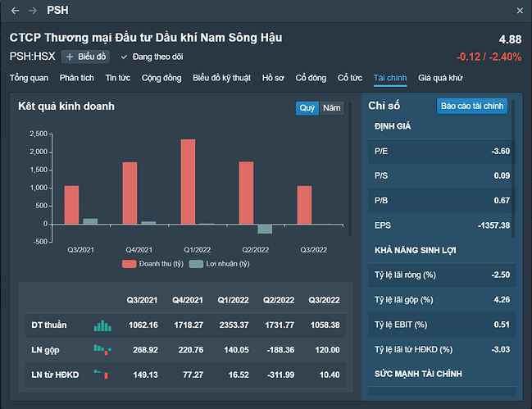The image size is (532, 409).
Task: Select LN gộp value 268.92
Action: [x=145, y=350]
